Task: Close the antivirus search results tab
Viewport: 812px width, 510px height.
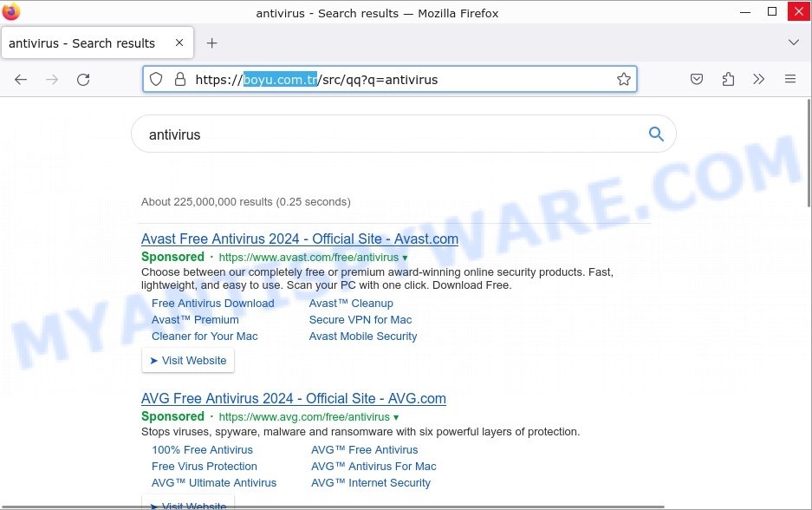Action: [179, 42]
